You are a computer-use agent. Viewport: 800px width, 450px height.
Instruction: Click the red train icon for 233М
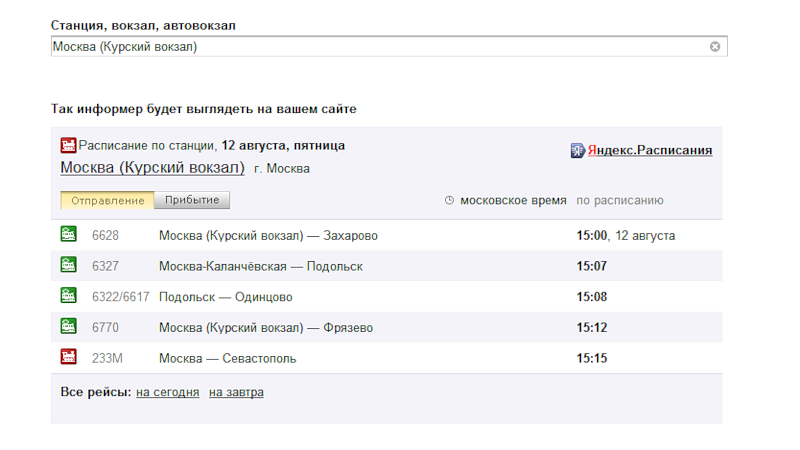coord(68,357)
